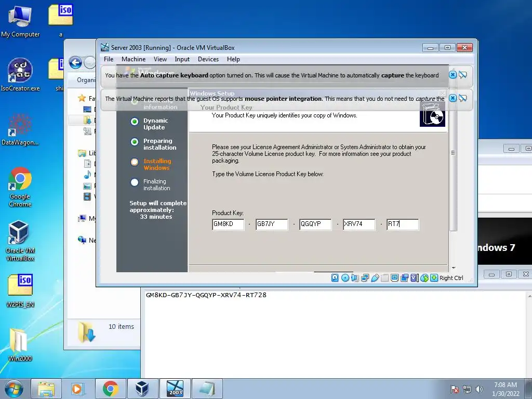Select the W2PIS_EN iso file
Image resolution: width=532 pixels, height=399 pixels.
[x=20, y=291]
